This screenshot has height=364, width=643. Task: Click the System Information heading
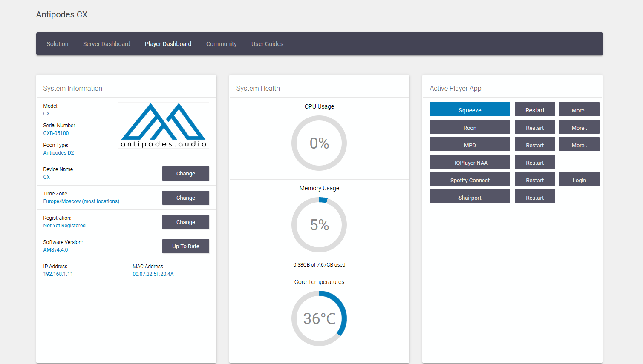pyautogui.click(x=73, y=88)
